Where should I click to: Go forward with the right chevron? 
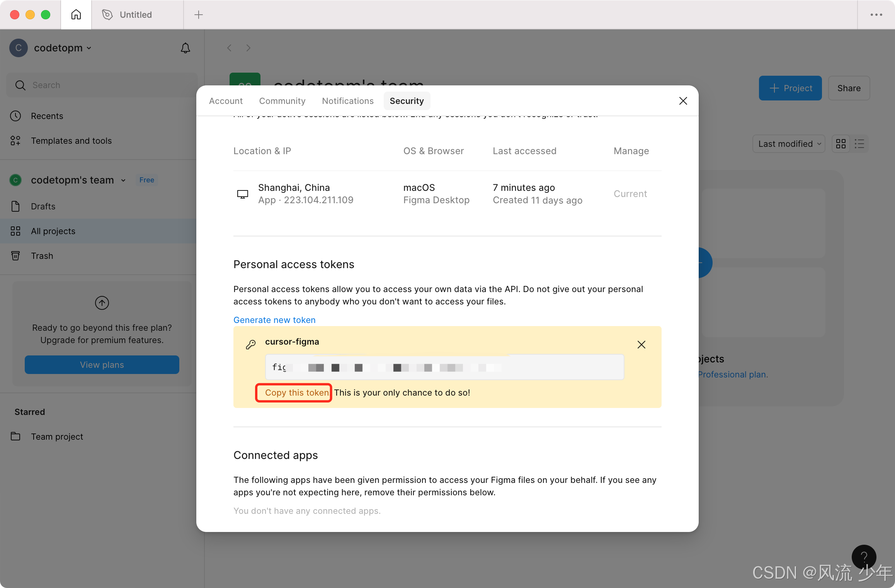(248, 48)
